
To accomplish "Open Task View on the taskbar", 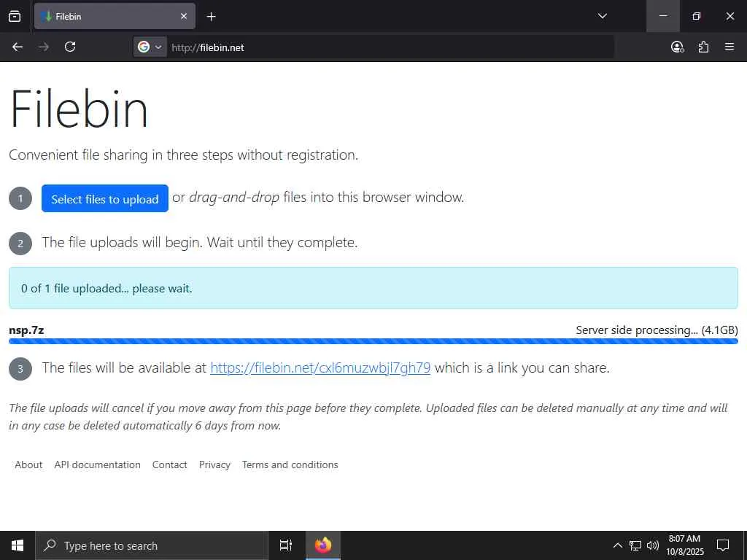I will [286, 545].
